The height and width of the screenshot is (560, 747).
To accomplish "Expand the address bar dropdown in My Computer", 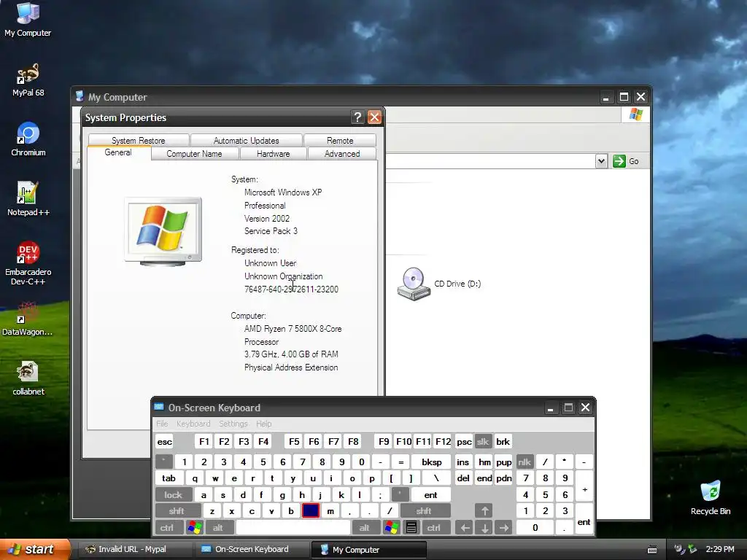I will [601, 161].
